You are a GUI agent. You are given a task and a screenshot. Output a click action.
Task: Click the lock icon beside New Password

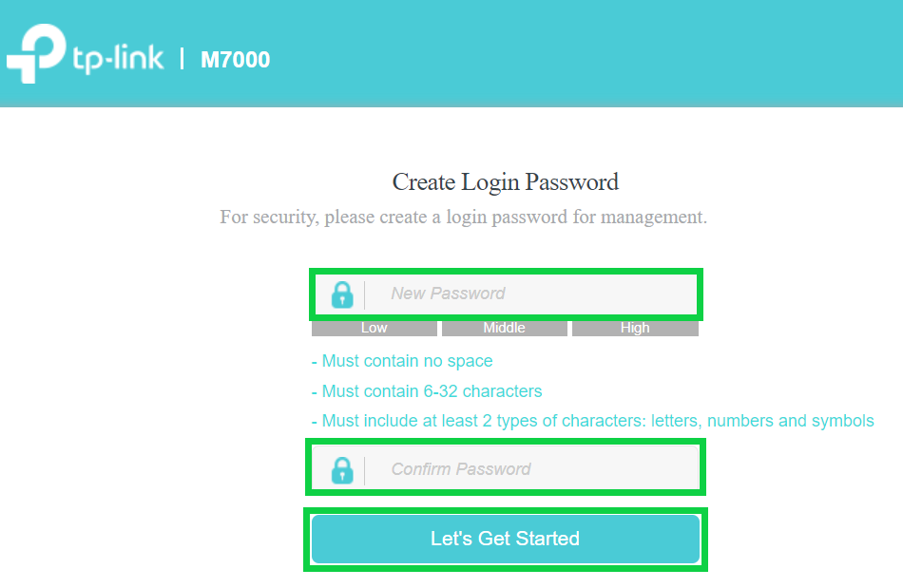(341, 294)
